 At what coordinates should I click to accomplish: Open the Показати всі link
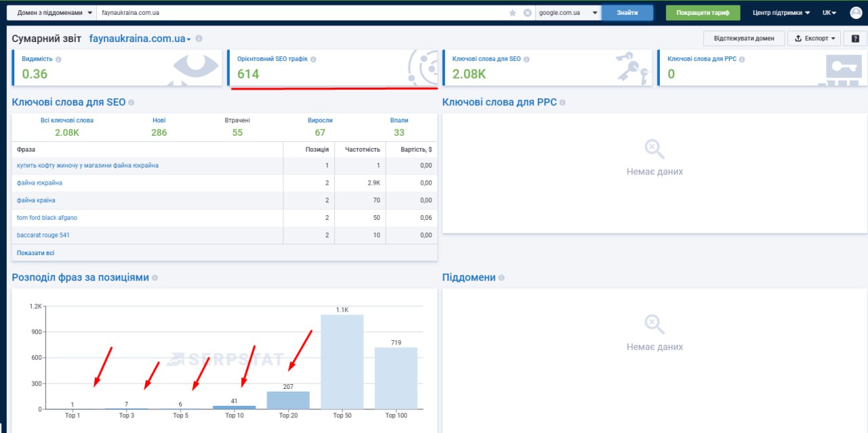(36, 253)
